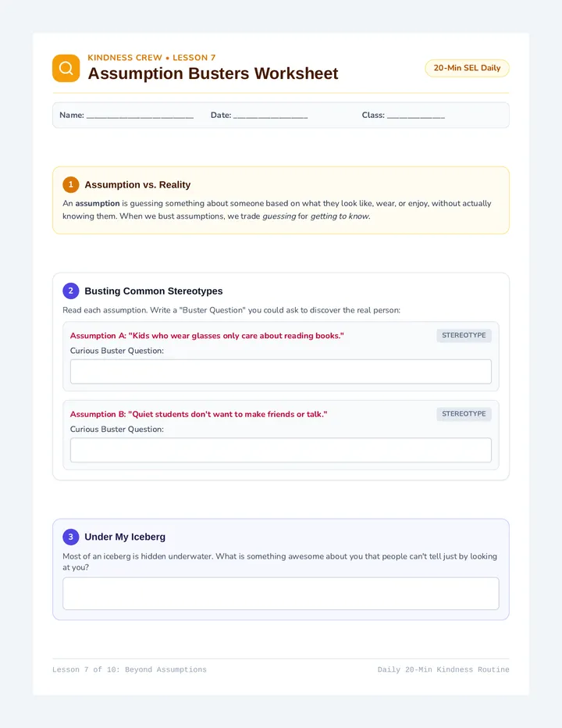The width and height of the screenshot is (562, 728).
Task: Click the orange magnifying glass logo icon
Action: coord(66,68)
